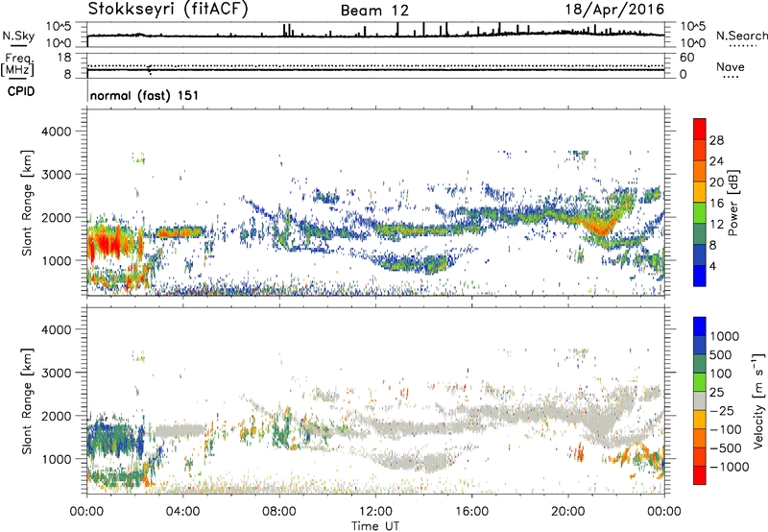Viewport: 768px width, 532px height.
Task: Click the '28' tick on power colorbar
Action: [x=716, y=140]
